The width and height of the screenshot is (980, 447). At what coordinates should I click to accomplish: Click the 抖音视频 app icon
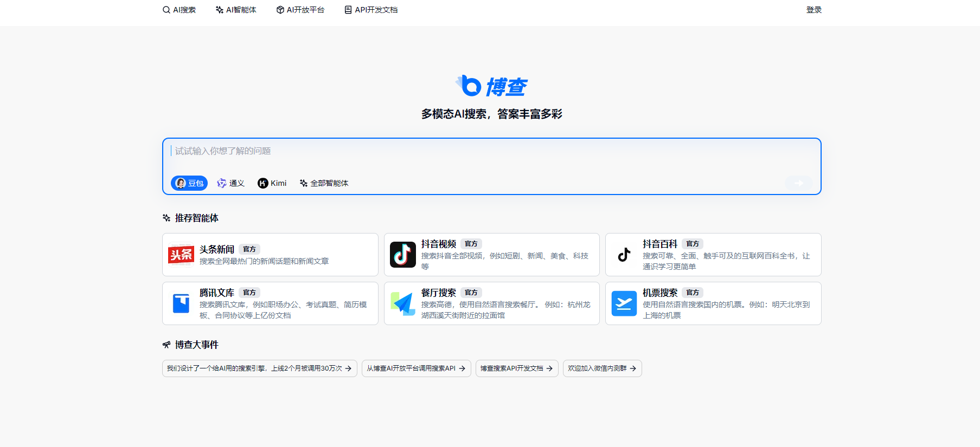403,255
